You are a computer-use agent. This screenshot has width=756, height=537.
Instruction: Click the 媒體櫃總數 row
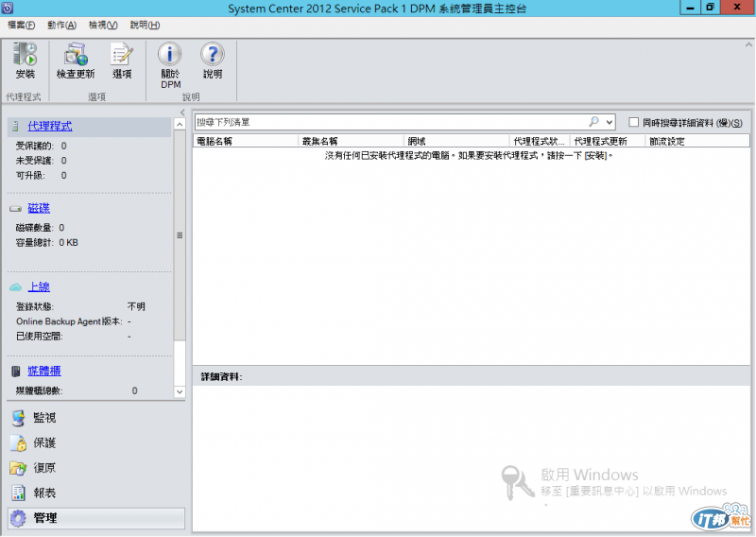coord(77,390)
